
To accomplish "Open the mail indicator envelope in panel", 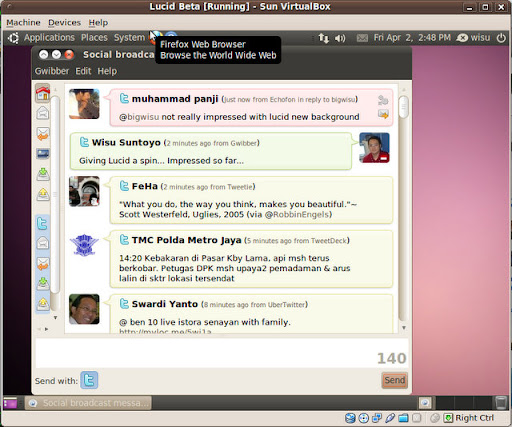I will pos(362,38).
